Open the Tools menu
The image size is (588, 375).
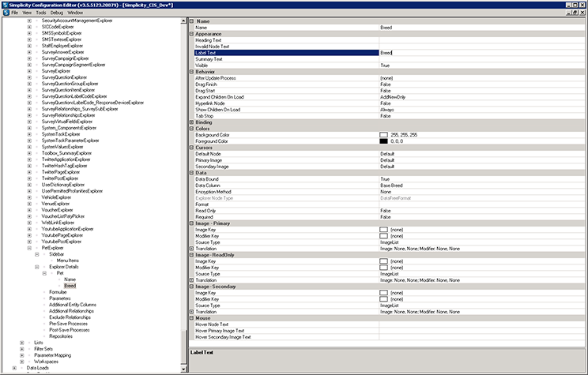pos(41,13)
